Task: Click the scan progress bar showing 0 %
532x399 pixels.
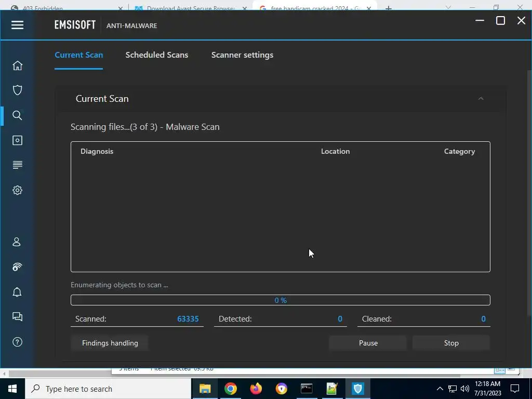Action: coord(280,300)
